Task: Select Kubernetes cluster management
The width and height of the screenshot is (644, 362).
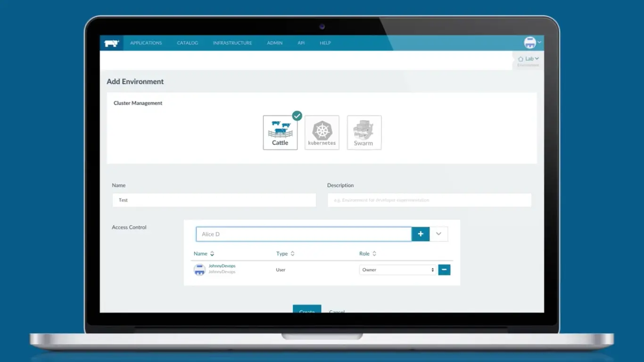Action: pyautogui.click(x=322, y=133)
